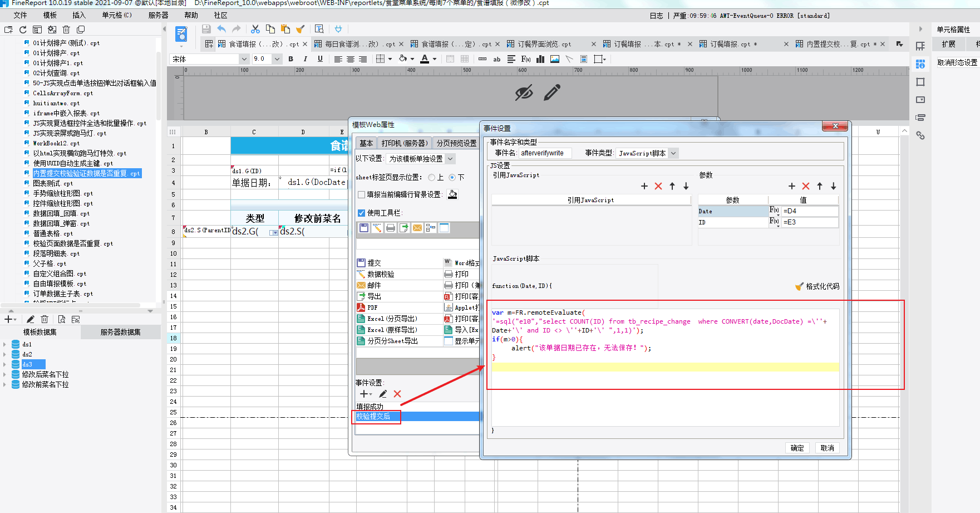Viewport: 980px width, 513px height.
Task: Click the insert image icon in toolbar
Action: pyautogui.click(x=555, y=59)
